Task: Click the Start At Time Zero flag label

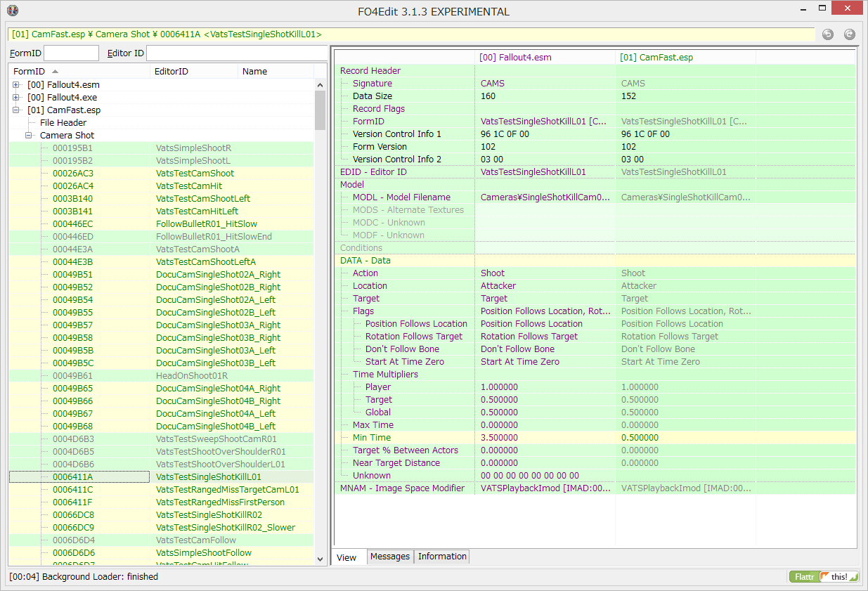Action: pyautogui.click(x=405, y=362)
